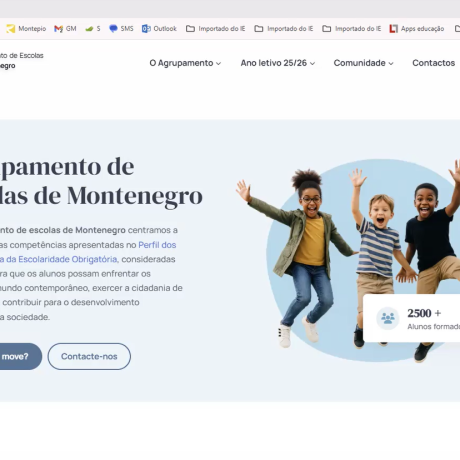Open the Perfil dos Alunos link

[x=157, y=245]
